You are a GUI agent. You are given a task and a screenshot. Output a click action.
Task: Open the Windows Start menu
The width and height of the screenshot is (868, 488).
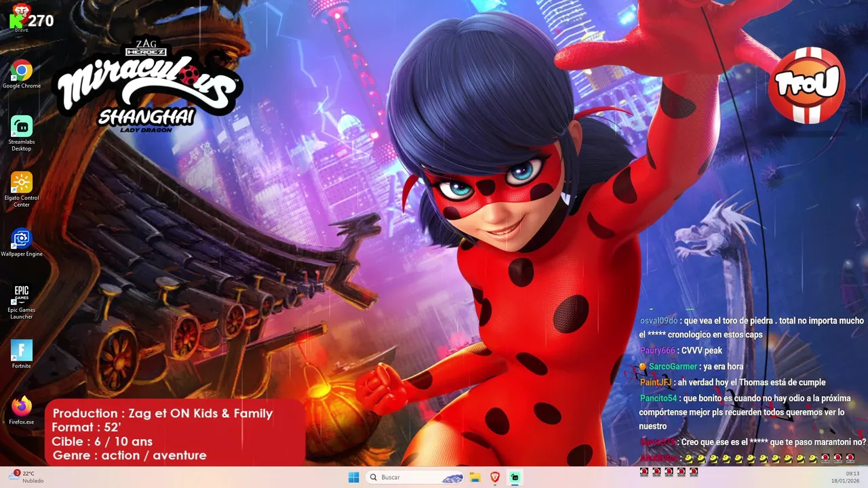[x=353, y=477]
